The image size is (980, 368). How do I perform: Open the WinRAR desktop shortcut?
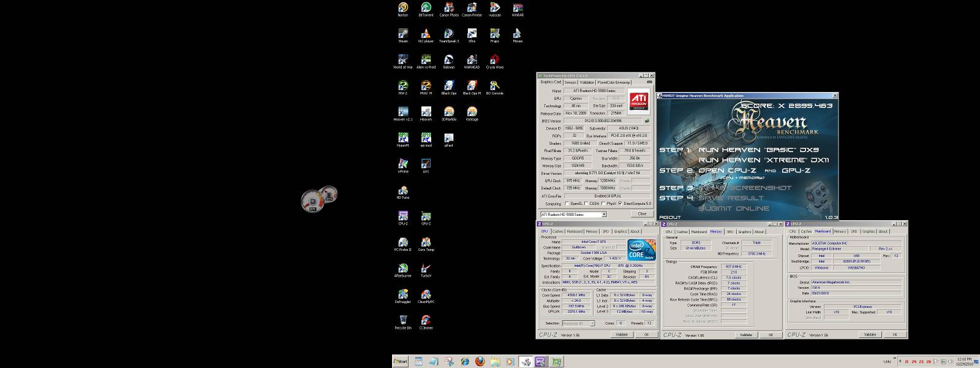[518, 9]
